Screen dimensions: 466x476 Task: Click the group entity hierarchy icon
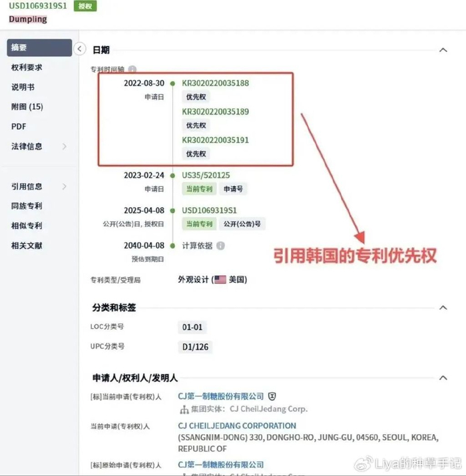184,409
